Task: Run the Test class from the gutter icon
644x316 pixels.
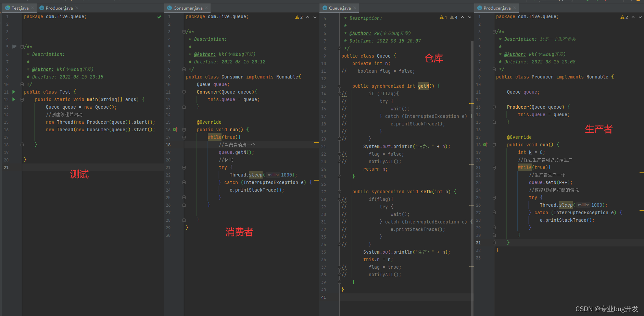Action: click(x=14, y=92)
